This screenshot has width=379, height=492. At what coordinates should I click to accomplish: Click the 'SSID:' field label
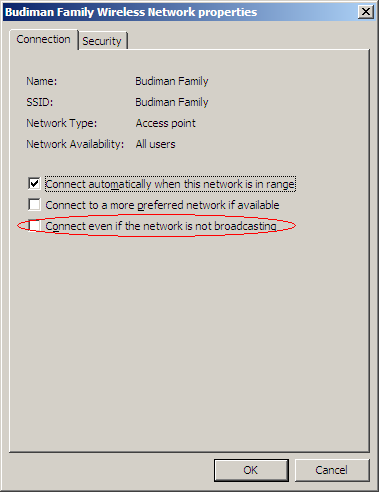[x=40, y=102]
